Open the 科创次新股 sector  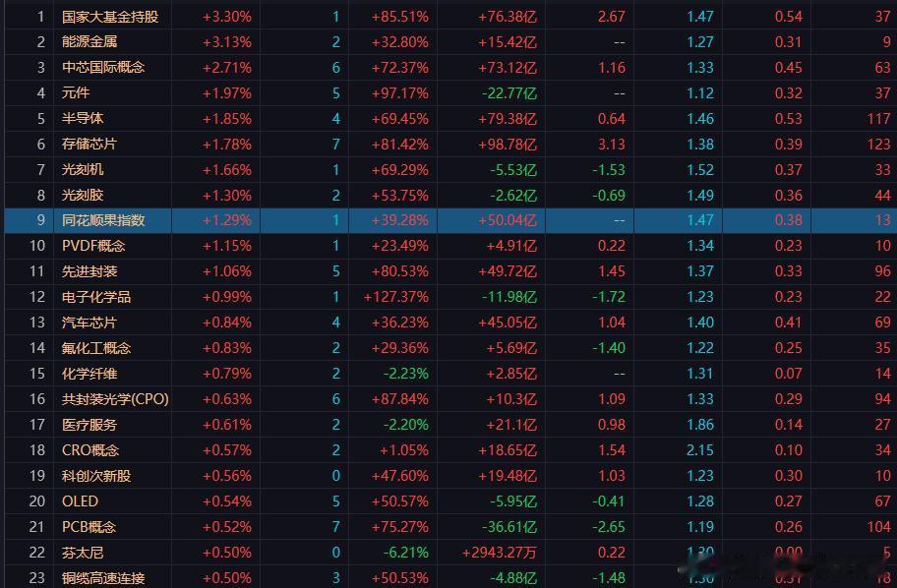coord(96,475)
